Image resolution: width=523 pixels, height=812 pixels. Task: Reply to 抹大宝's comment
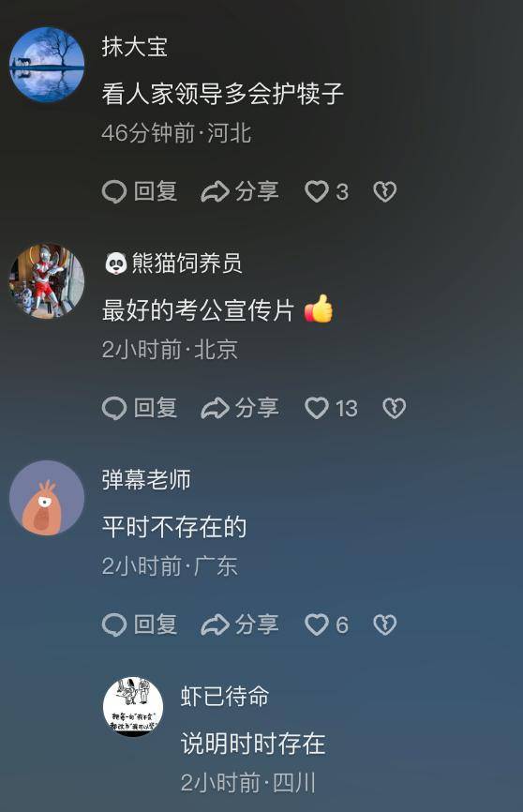pos(140,191)
